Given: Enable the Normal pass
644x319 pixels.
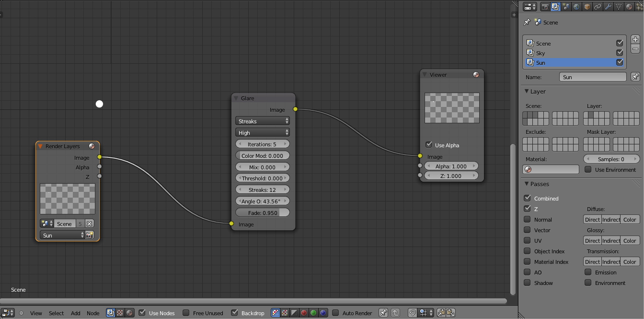Looking at the screenshot, I should (527, 219).
